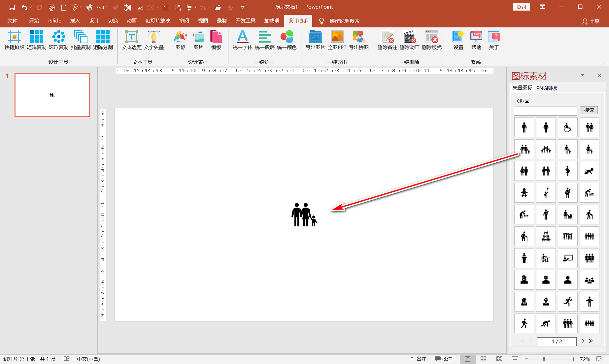The height and width of the screenshot is (364, 609).
Task: Open ribbon display options
Action: (542, 7)
